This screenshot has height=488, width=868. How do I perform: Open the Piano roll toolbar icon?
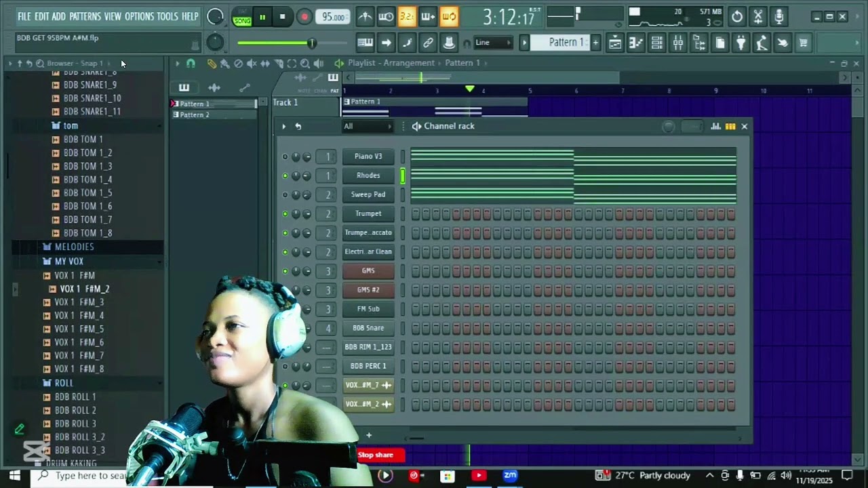636,43
